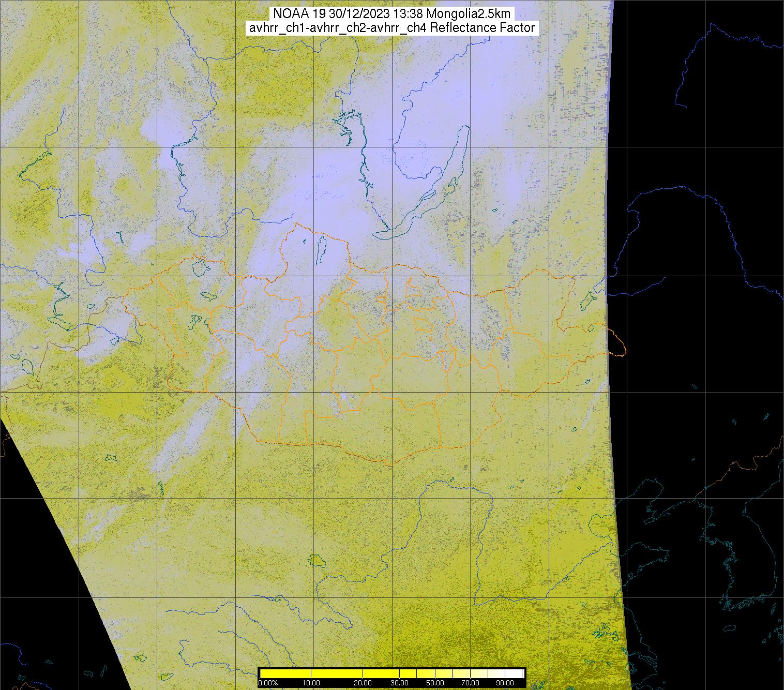Pick the white colorbar segment above 90.00
784x690 pixels.
[x=514, y=673]
